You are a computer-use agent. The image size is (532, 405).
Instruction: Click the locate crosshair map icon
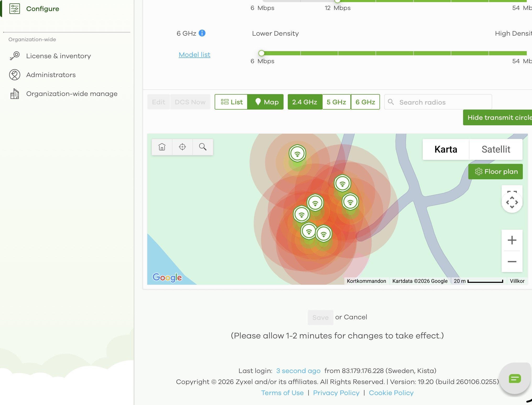click(182, 147)
